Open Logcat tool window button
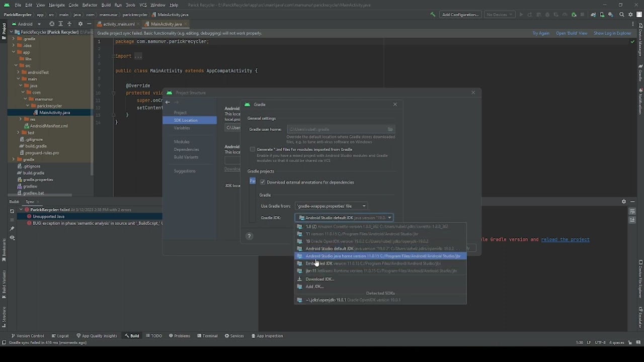 (x=60, y=336)
